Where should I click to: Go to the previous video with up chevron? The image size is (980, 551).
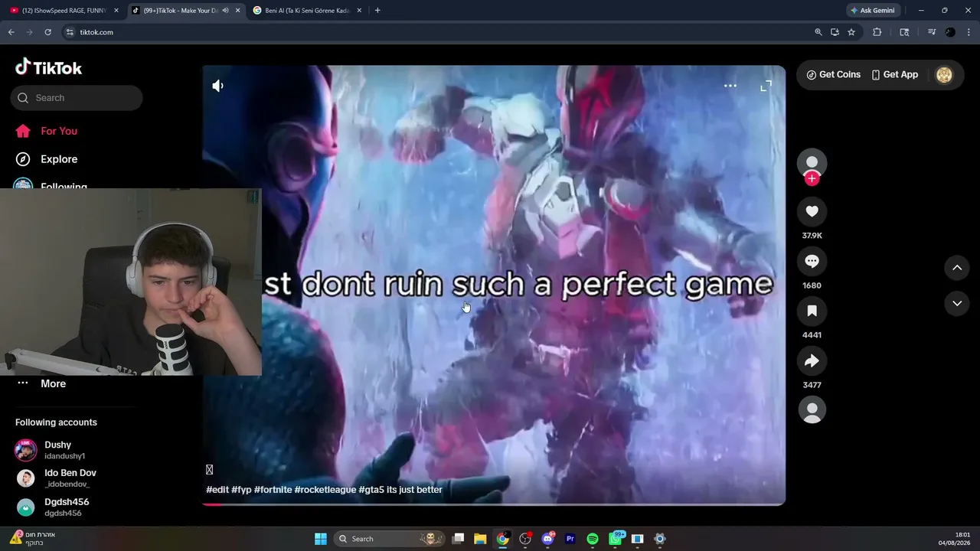click(957, 268)
